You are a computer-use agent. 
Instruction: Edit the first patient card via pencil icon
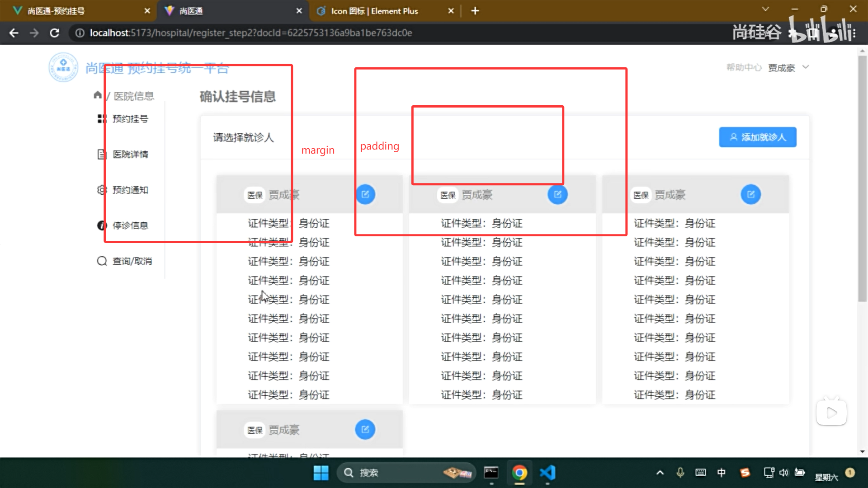(365, 194)
